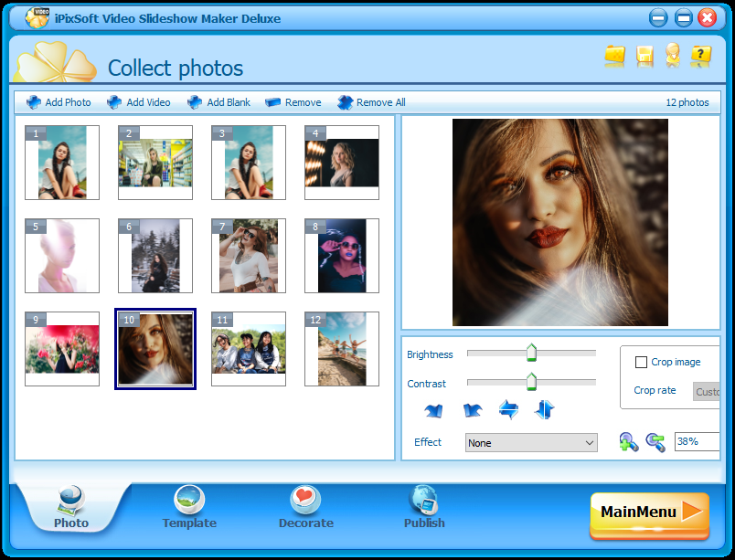The image size is (735, 560).
Task: Select photo thumbnail 8
Action: [342, 256]
